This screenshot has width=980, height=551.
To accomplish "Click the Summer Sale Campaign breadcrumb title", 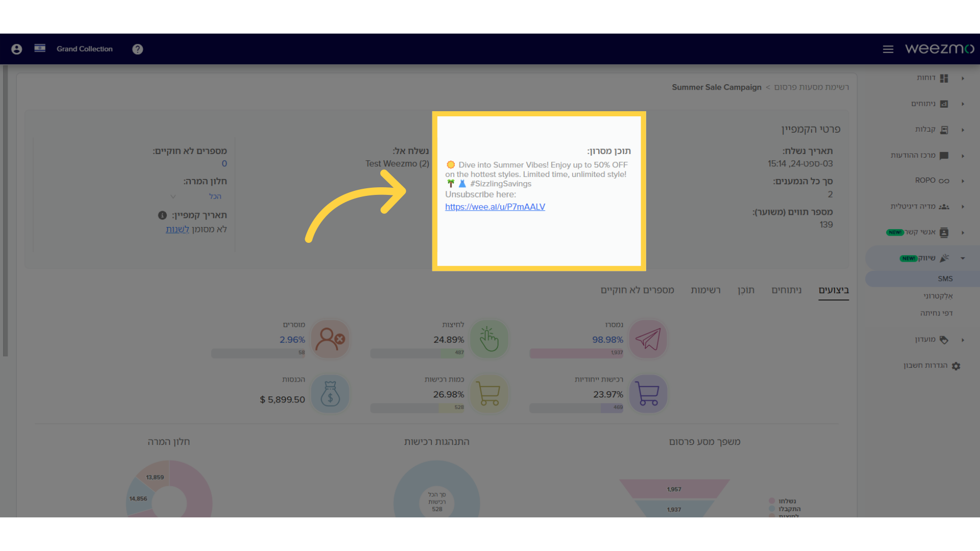I will coord(717,87).
